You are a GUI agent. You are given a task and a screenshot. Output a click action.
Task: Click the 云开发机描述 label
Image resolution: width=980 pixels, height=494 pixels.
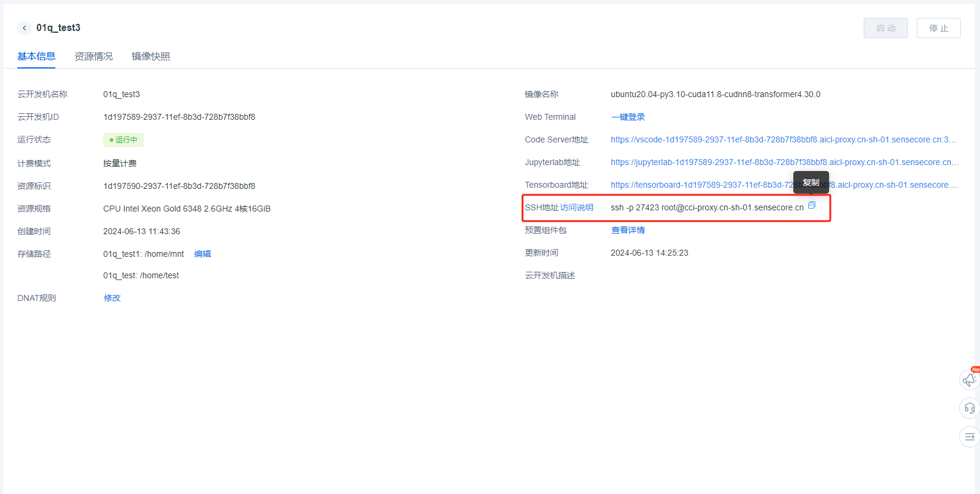click(550, 275)
